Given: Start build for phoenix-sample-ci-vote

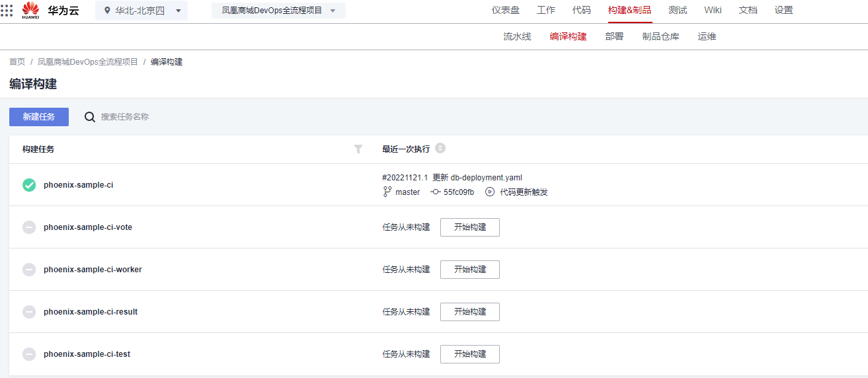Looking at the screenshot, I should pos(470,227).
